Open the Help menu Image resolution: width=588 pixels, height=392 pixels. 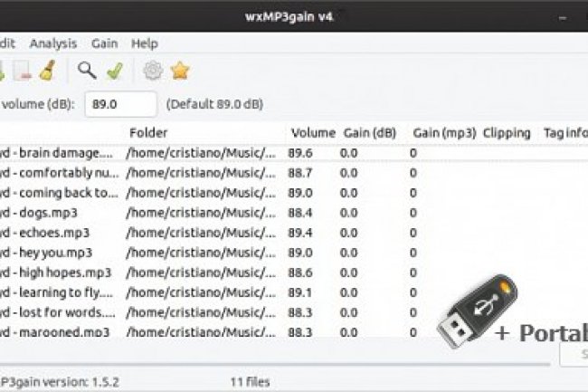coord(144,43)
